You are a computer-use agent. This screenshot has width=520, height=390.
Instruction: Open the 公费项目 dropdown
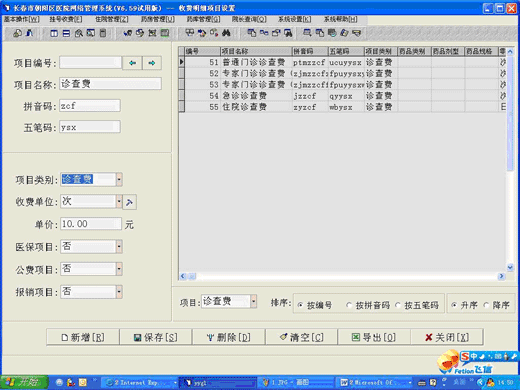pyautogui.click(x=119, y=269)
